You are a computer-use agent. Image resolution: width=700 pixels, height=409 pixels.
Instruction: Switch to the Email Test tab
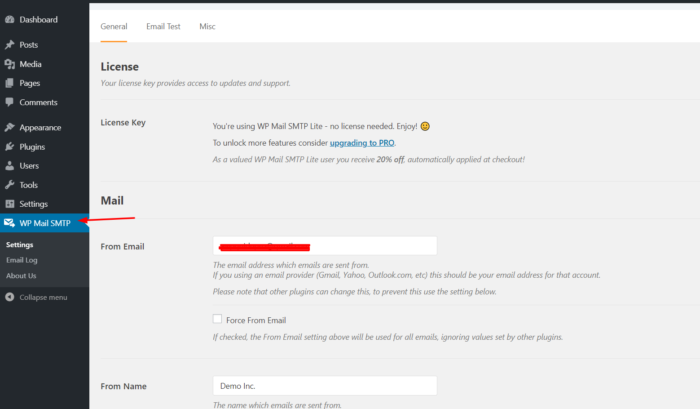tap(163, 26)
